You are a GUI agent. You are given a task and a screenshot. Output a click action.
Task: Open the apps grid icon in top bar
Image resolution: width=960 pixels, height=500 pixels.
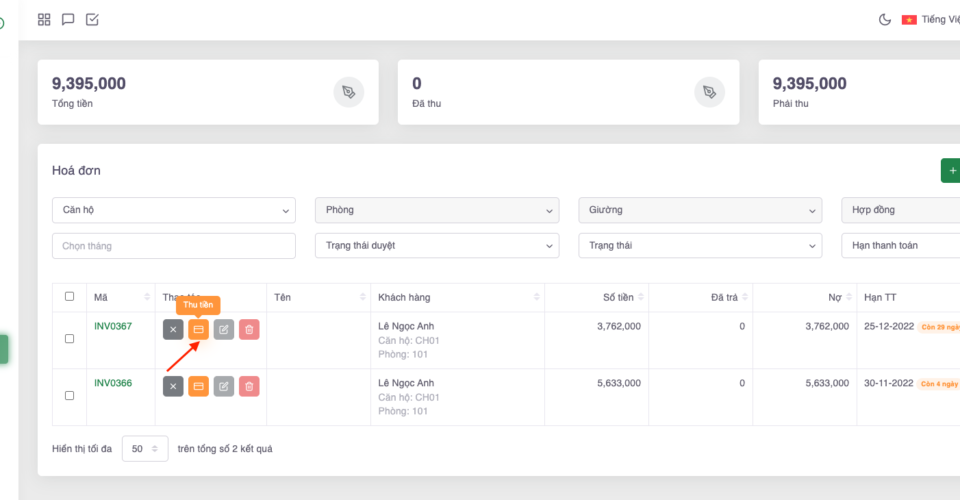[44, 19]
